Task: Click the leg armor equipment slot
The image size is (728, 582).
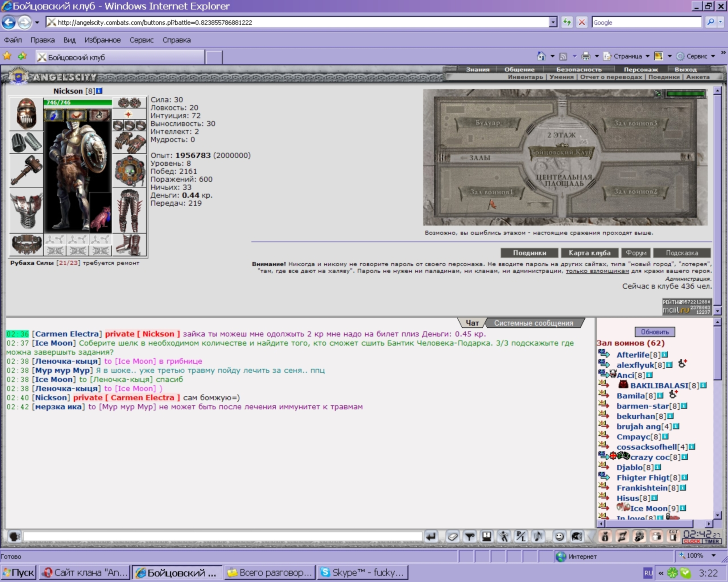Action: pos(129,210)
